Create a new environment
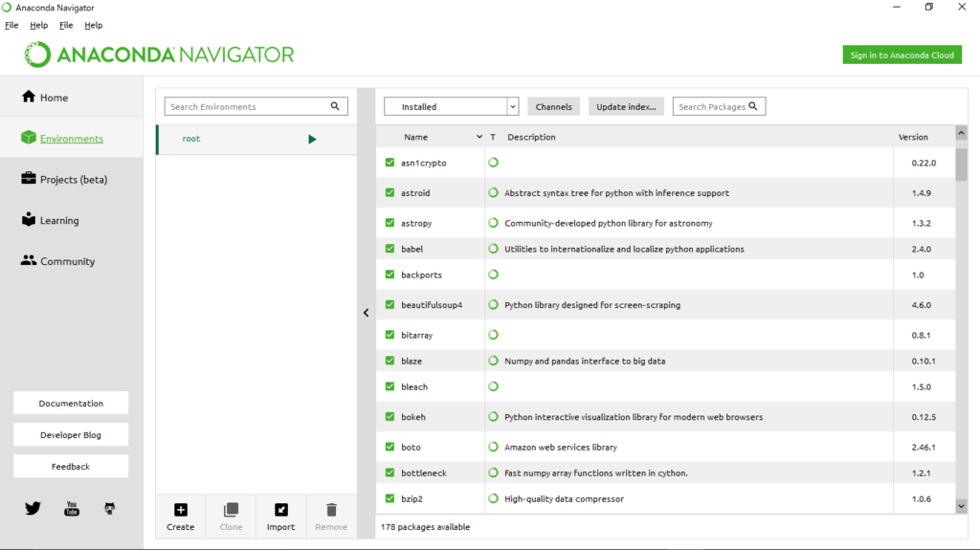 [181, 517]
